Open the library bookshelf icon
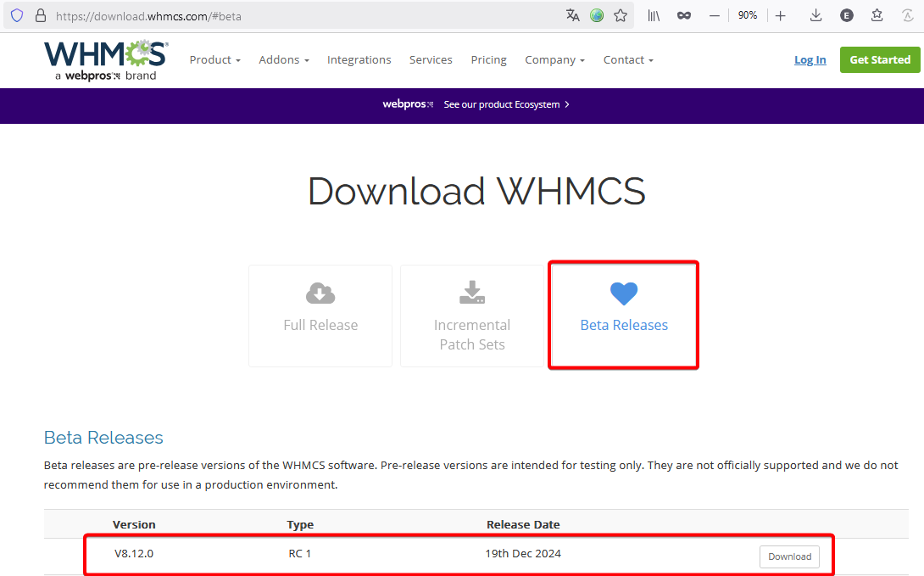 pyautogui.click(x=654, y=15)
